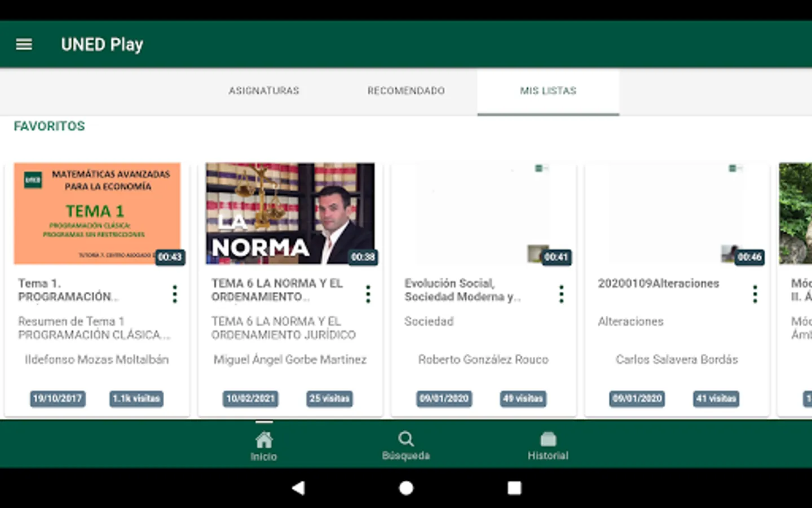
Task: Click the 49 visitas badge
Action: (x=523, y=398)
